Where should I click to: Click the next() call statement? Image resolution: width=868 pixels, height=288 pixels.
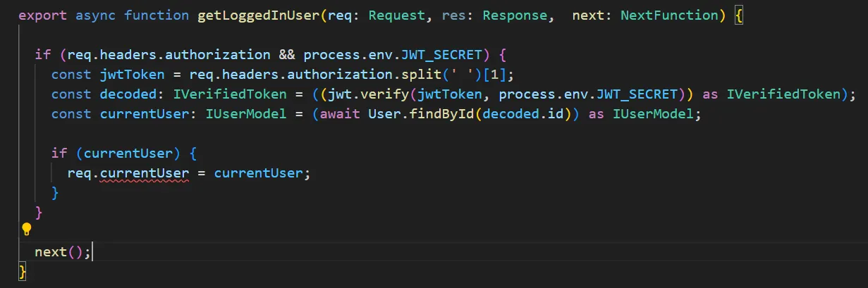(x=63, y=251)
